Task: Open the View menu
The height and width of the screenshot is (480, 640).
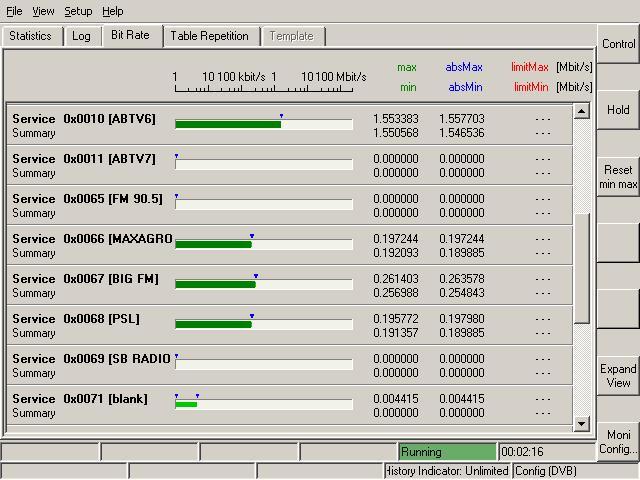Action: point(43,11)
